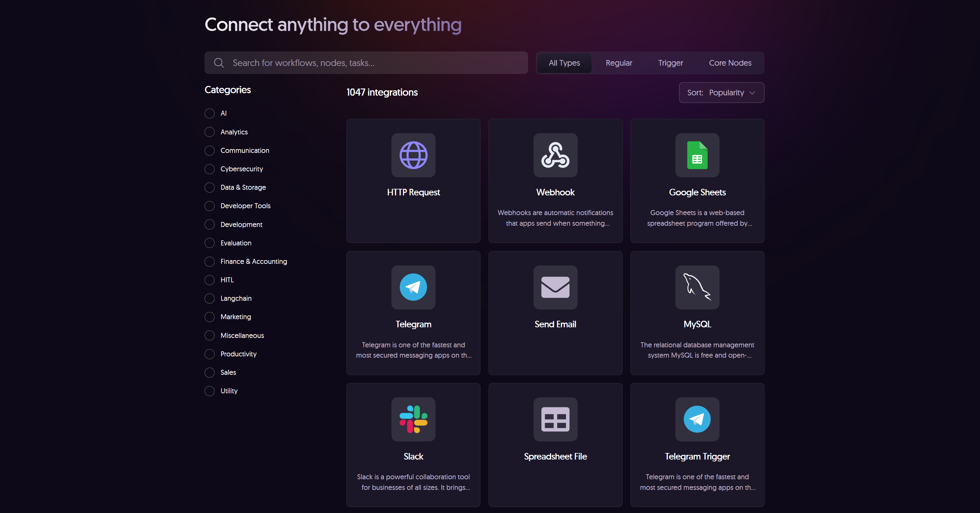The height and width of the screenshot is (513, 980).
Task: Switch to the Core Nodes tab
Action: [730, 63]
